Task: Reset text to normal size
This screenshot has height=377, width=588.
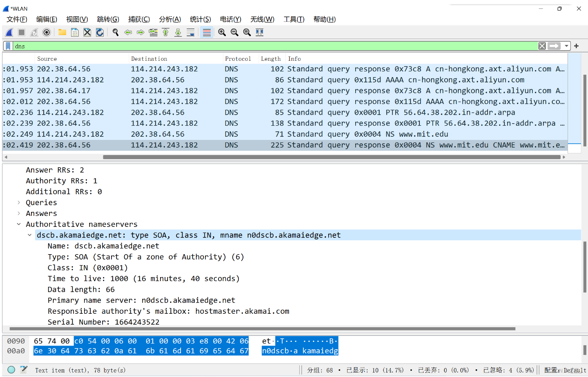Action: [x=247, y=32]
